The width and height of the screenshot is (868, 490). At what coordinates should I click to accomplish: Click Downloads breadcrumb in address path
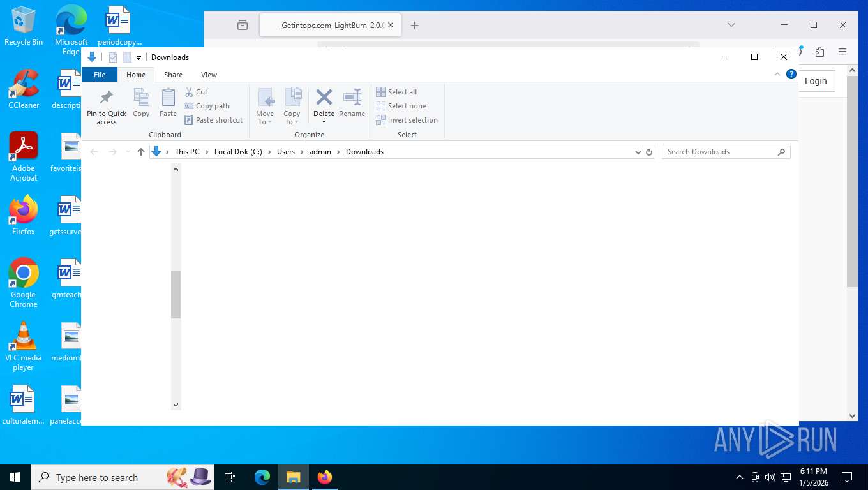coord(364,152)
